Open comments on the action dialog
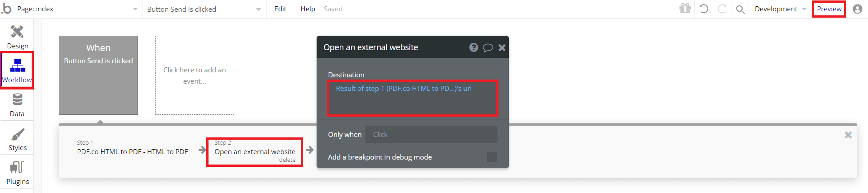 pyautogui.click(x=488, y=47)
